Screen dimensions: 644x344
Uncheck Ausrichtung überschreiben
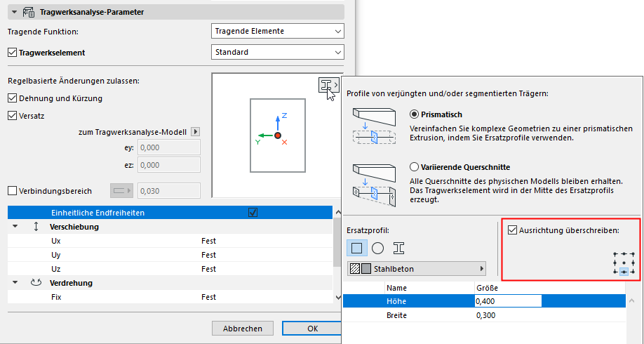tap(512, 229)
